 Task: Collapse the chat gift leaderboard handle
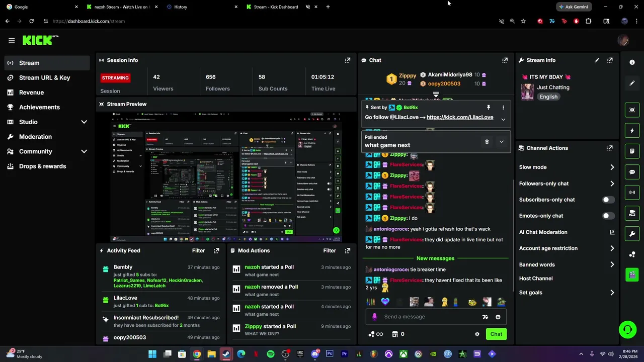pyautogui.click(x=436, y=95)
